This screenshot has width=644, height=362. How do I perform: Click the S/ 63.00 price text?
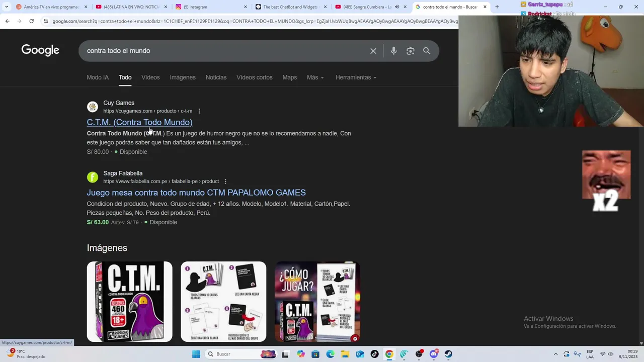(98, 222)
